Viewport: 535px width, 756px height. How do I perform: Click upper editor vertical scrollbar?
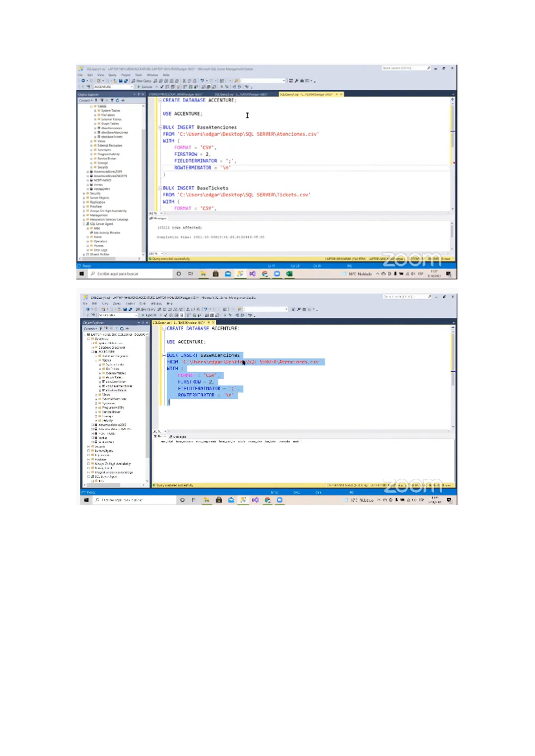click(x=453, y=154)
